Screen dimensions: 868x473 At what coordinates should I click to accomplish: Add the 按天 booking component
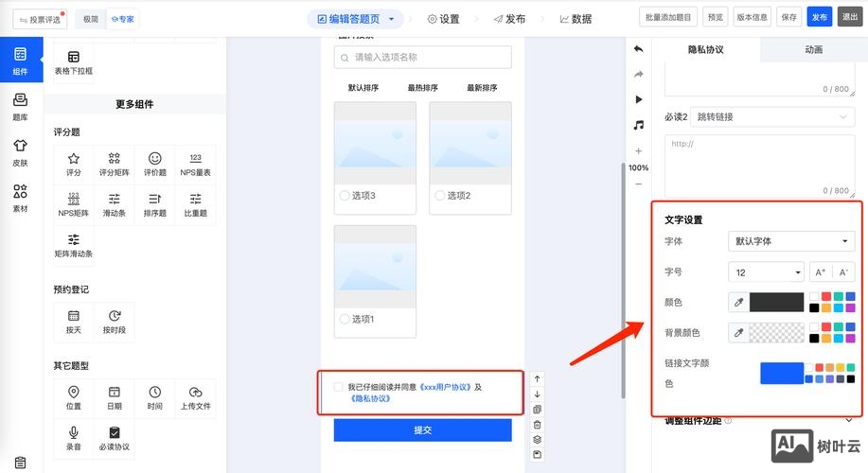point(74,322)
